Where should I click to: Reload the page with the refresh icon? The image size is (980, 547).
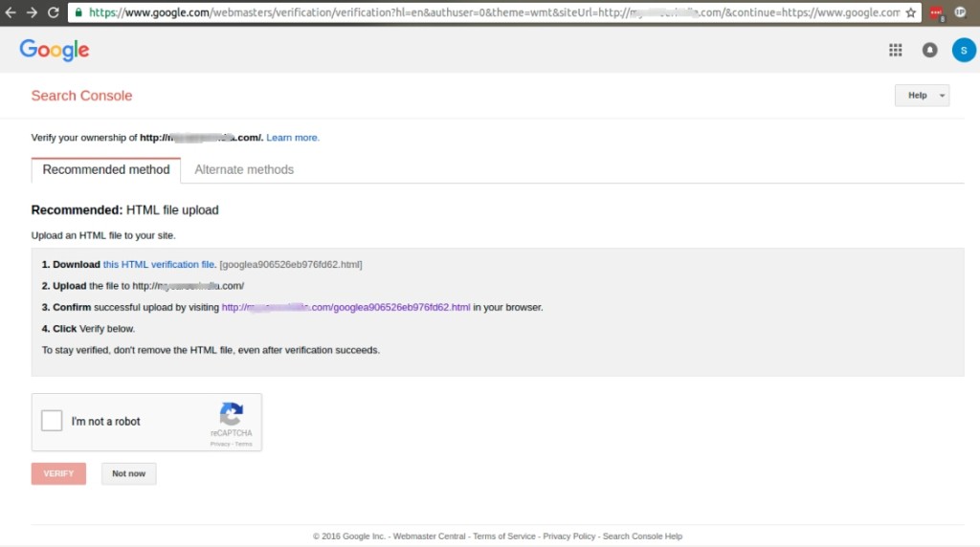(54, 13)
